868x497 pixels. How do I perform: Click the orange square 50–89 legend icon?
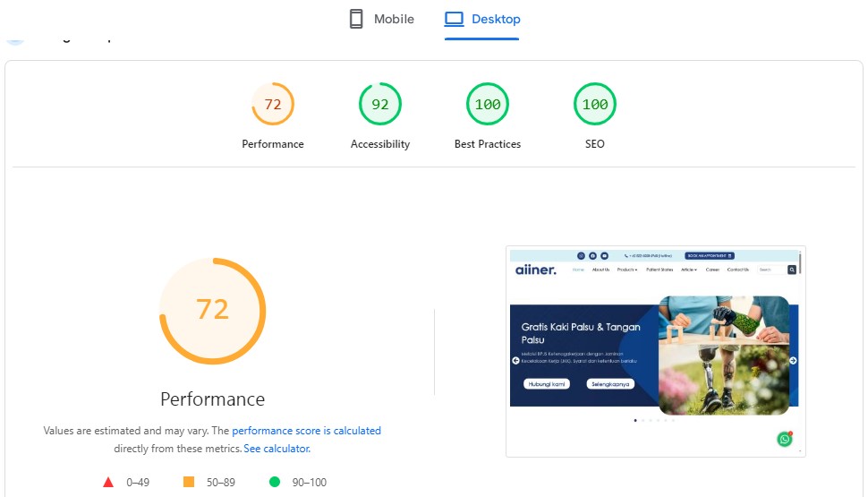pyautogui.click(x=189, y=482)
